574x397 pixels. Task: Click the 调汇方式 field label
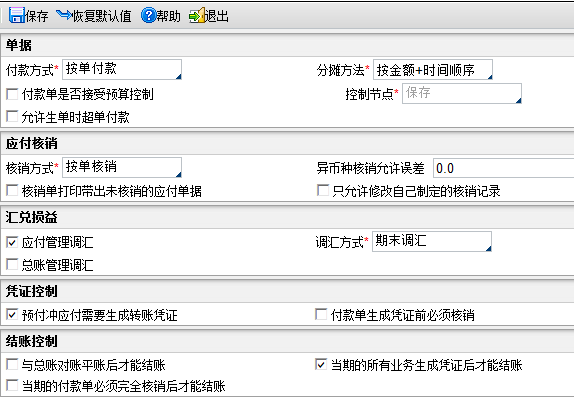339,242
